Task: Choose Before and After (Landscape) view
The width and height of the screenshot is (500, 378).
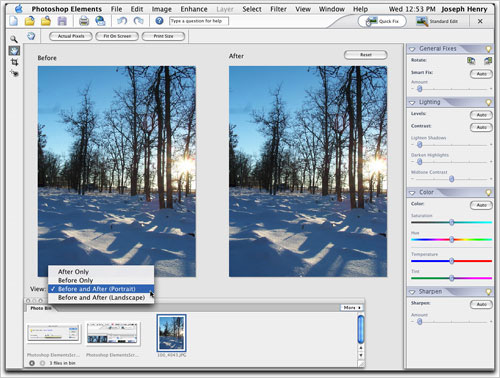Action: coord(101,298)
